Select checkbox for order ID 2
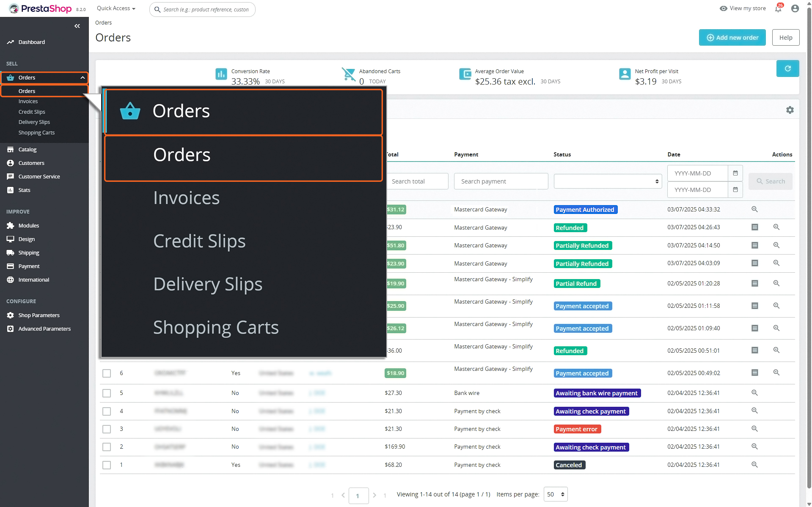Screen dimensions: 812x507 coord(107,447)
